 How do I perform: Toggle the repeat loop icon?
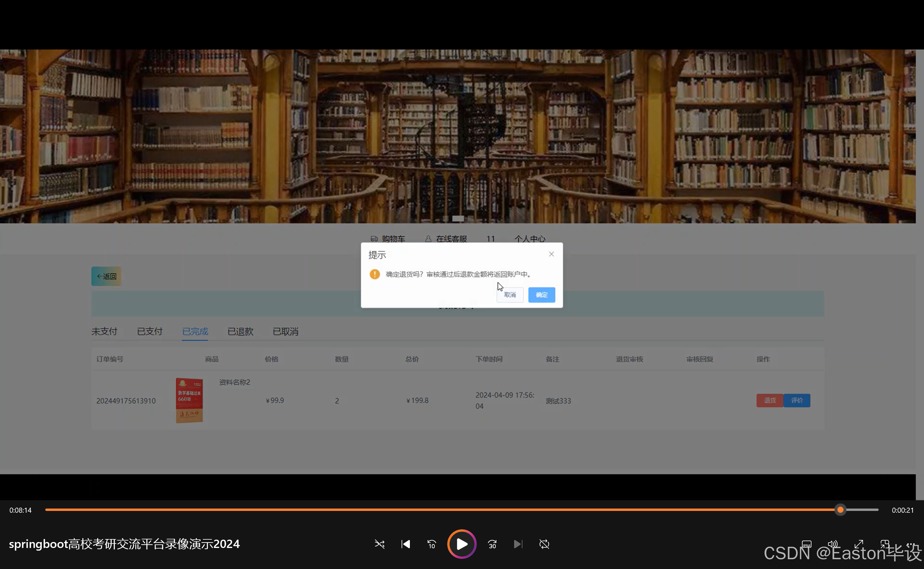[544, 544]
